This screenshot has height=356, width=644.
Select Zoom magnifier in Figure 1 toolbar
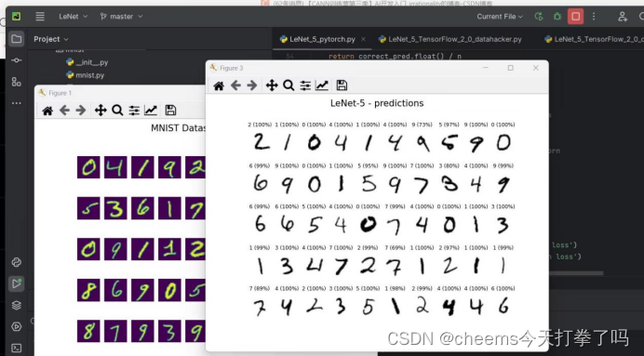tap(117, 111)
